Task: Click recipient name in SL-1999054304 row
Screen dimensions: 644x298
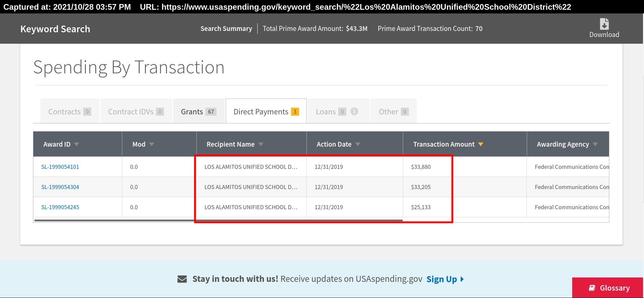Action: click(251, 187)
